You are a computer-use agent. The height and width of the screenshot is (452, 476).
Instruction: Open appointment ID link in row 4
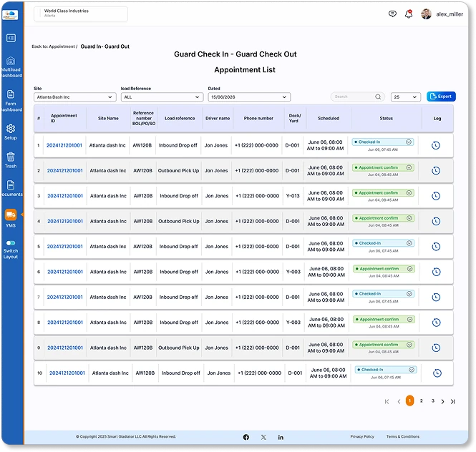(65, 221)
